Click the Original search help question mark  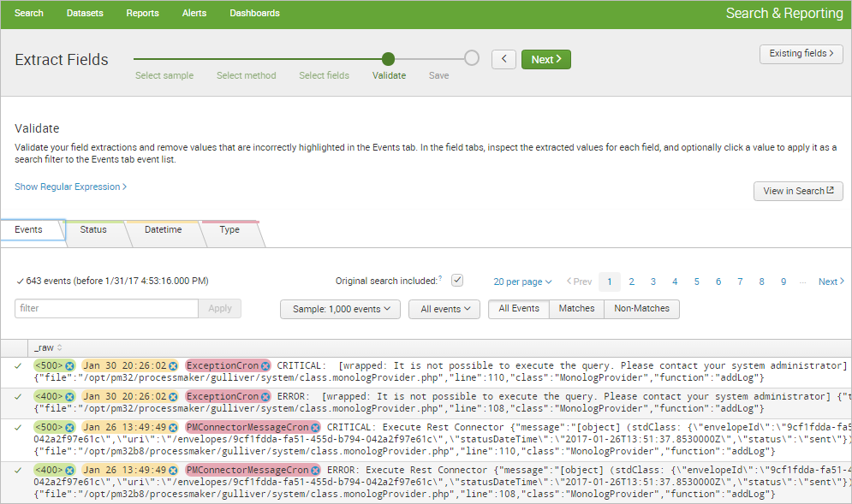point(440,279)
